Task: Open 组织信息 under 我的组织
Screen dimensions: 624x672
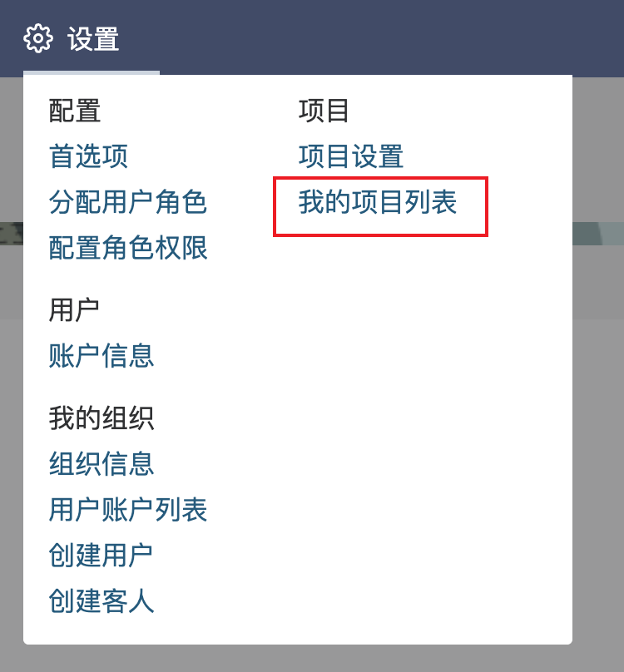Action: point(102,464)
